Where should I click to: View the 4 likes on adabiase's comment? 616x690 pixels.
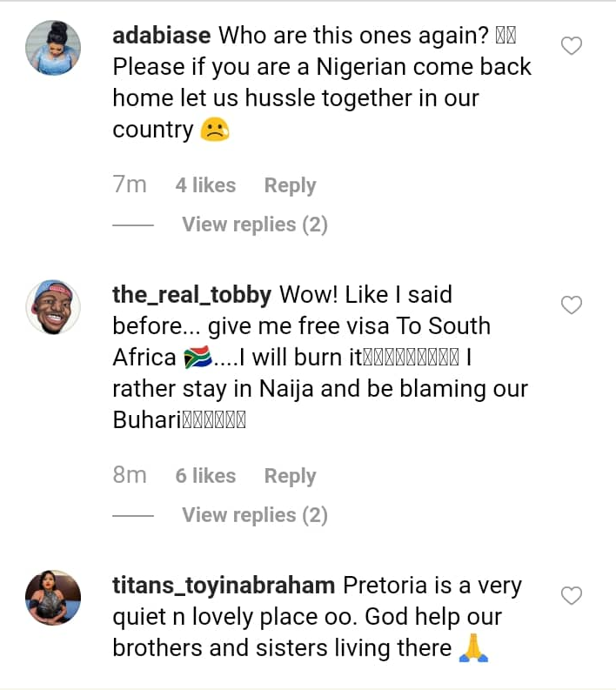click(205, 185)
